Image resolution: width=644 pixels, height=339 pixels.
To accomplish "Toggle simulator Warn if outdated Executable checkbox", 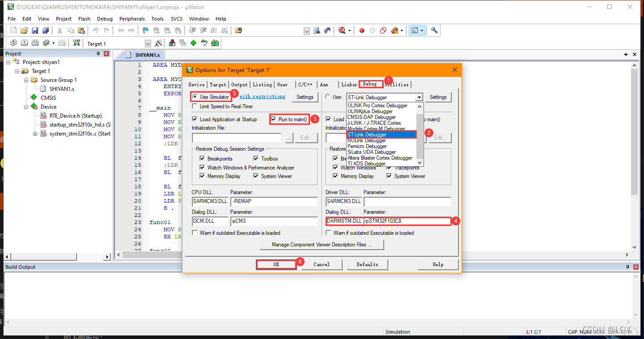I will click(195, 233).
